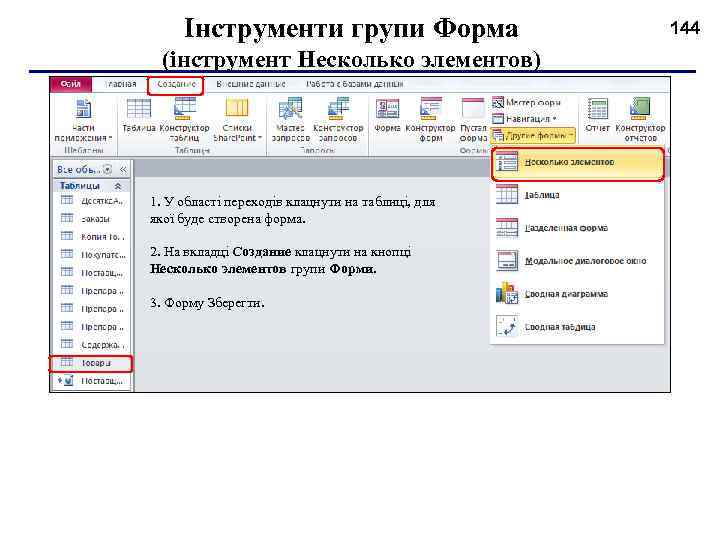Choose Сводная диаграмма menu item
This screenshot has height=540, width=720.
578,294
